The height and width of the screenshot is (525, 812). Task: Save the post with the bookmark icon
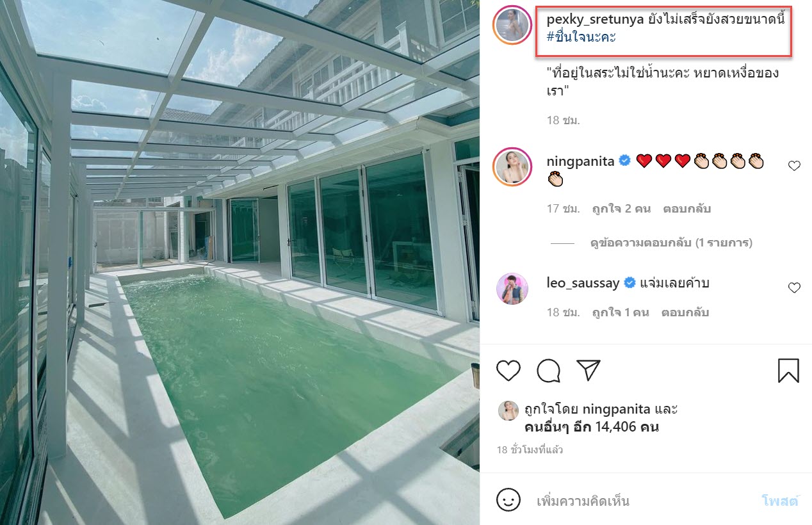point(788,370)
